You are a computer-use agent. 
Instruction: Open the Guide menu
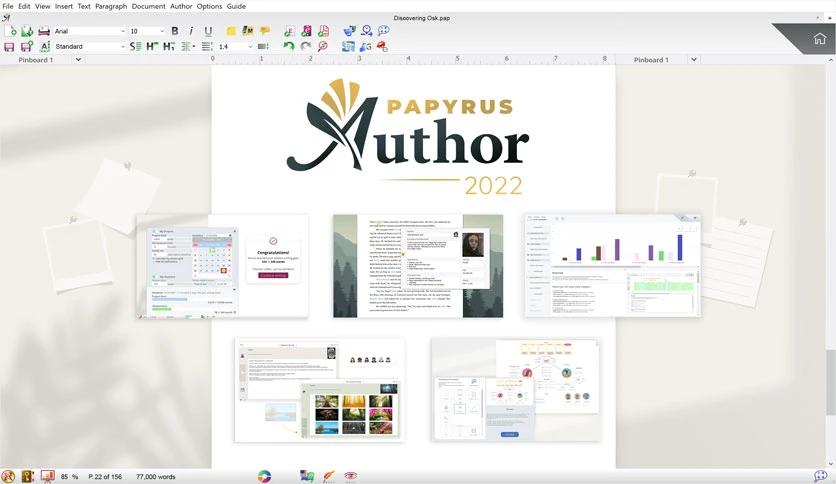tap(236, 6)
